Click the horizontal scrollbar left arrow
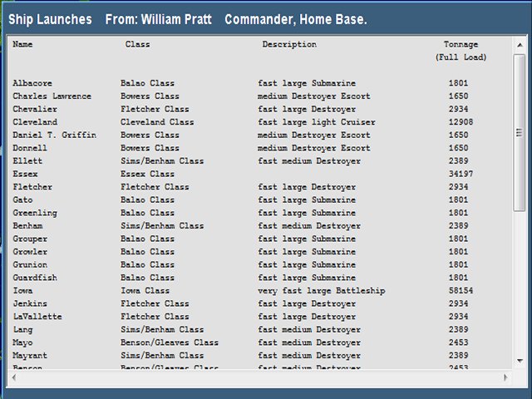The image size is (532, 399). point(12,378)
